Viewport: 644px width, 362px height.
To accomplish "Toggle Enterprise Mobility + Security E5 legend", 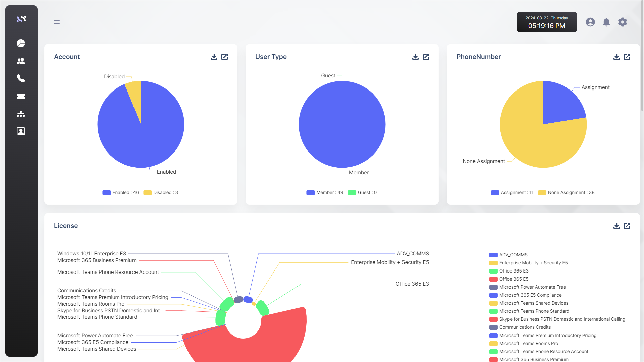I will (529, 263).
